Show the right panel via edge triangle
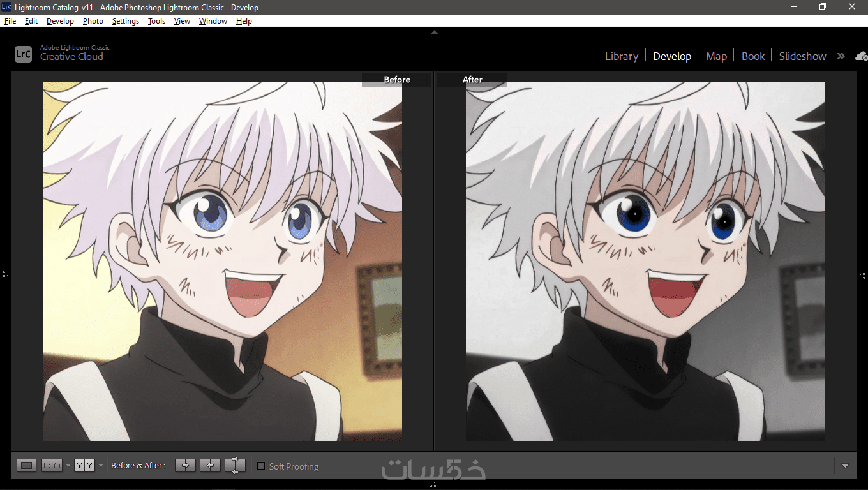 tap(863, 275)
